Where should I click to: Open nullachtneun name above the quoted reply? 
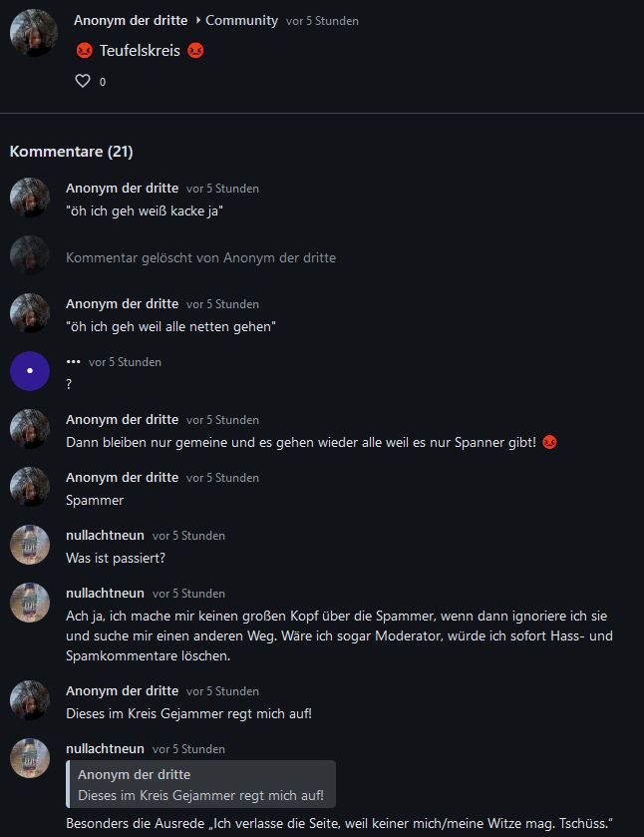tap(105, 749)
